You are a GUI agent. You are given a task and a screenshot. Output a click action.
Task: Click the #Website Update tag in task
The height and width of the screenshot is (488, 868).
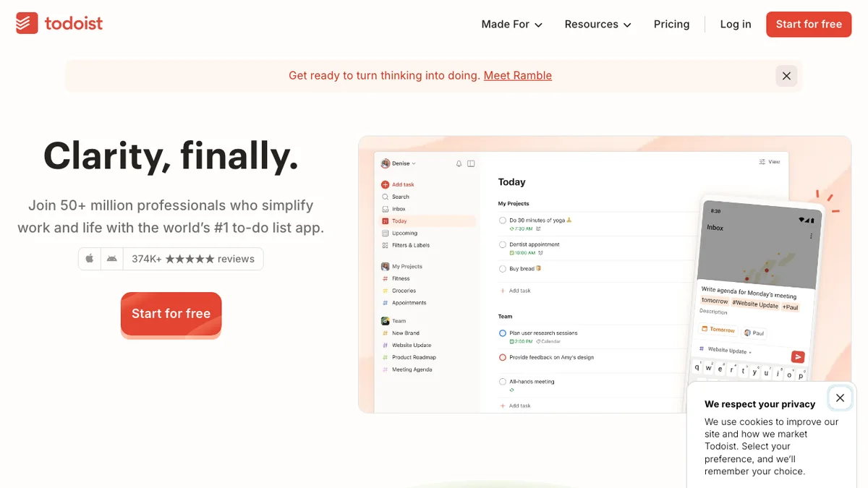pyautogui.click(x=755, y=305)
